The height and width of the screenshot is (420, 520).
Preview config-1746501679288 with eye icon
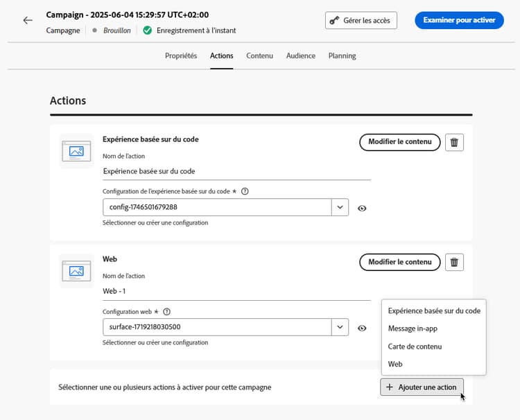[x=362, y=208]
